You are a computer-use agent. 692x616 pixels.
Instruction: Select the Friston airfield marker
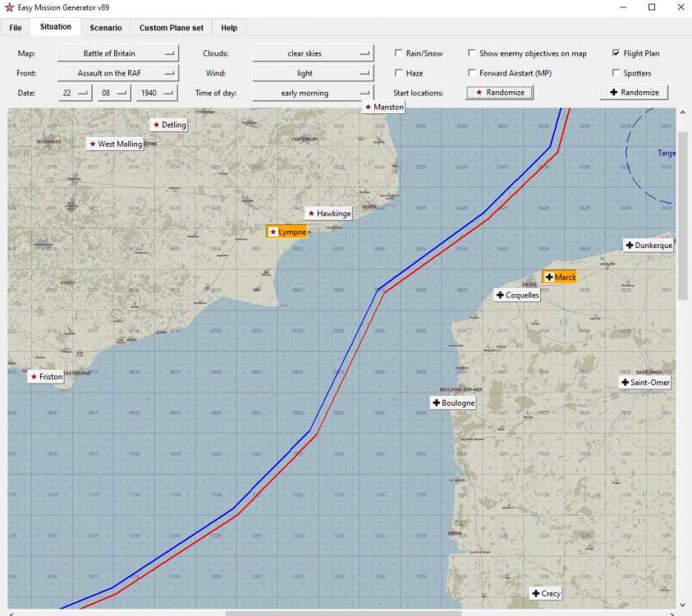[46, 377]
